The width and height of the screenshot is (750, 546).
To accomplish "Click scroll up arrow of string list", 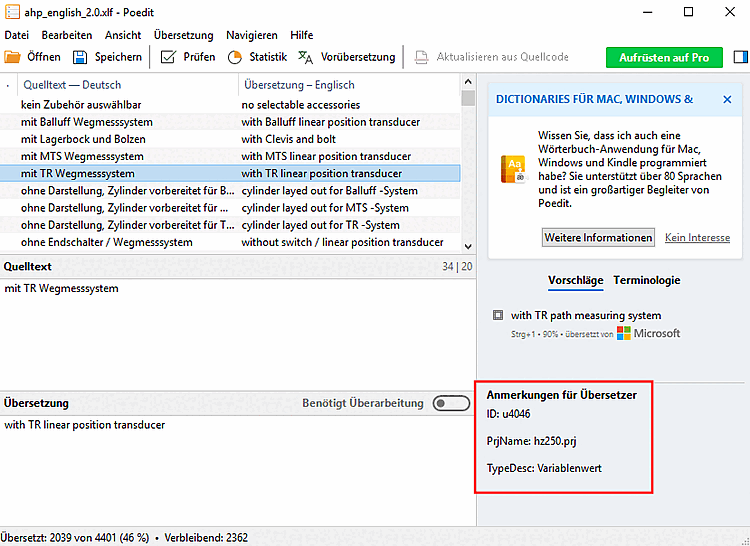I will pyautogui.click(x=468, y=82).
